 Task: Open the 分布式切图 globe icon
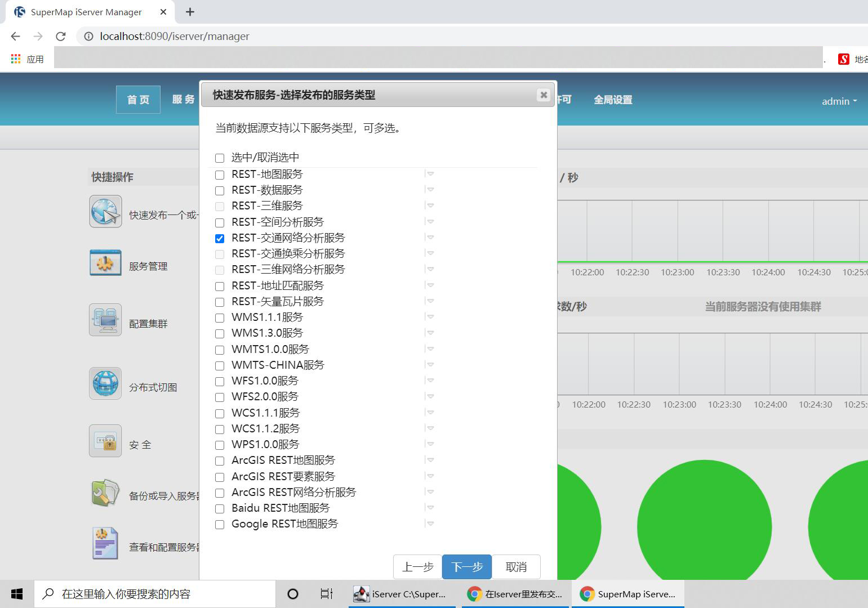pyautogui.click(x=105, y=383)
